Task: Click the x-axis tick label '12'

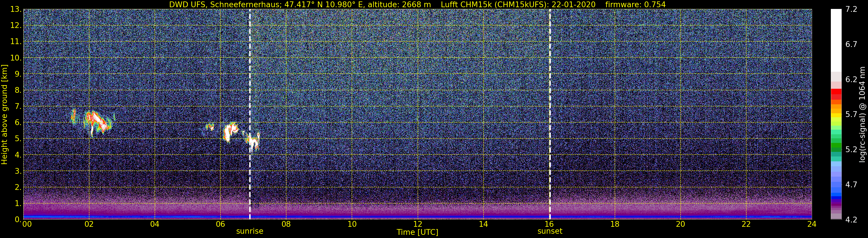Action: pyautogui.click(x=417, y=224)
